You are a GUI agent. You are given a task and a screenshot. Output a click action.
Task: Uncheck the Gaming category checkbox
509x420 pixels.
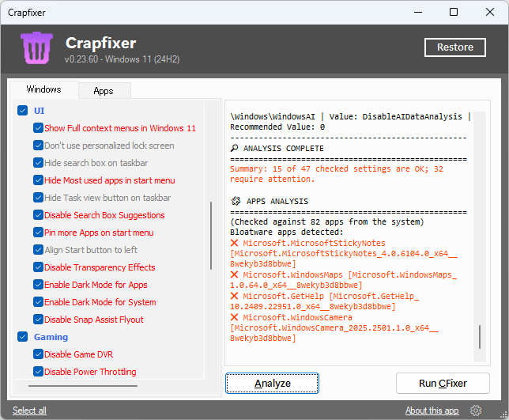point(22,337)
